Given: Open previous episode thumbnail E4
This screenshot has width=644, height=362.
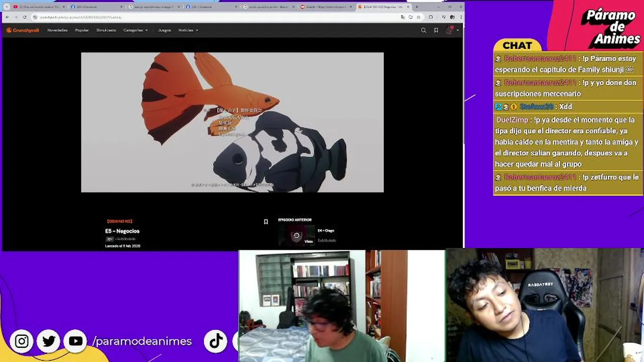Looking at the screenshot, I should click(296, 235).
